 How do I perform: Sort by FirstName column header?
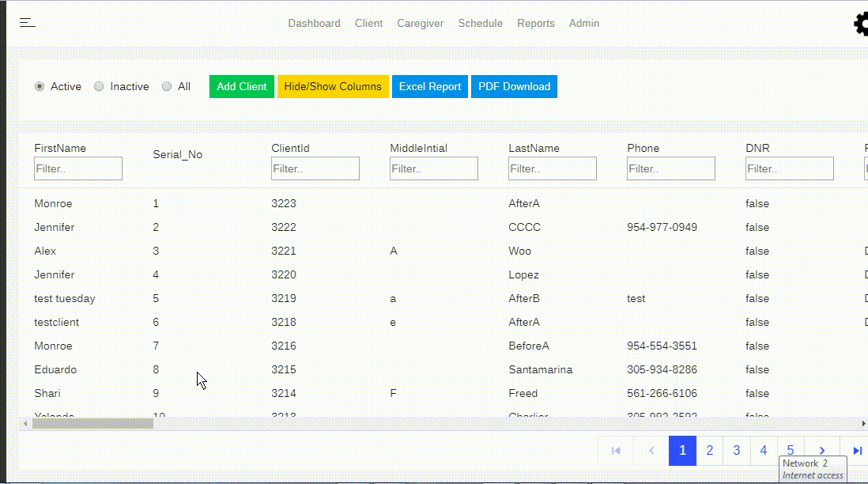pos(60,149)
